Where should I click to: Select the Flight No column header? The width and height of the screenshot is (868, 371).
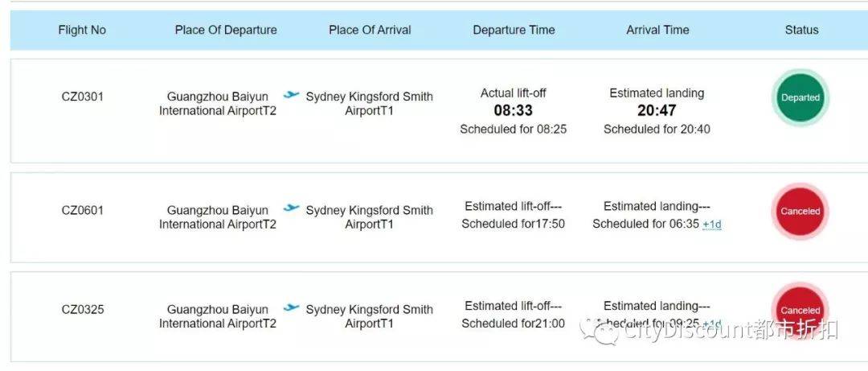[x=82, y=30]
